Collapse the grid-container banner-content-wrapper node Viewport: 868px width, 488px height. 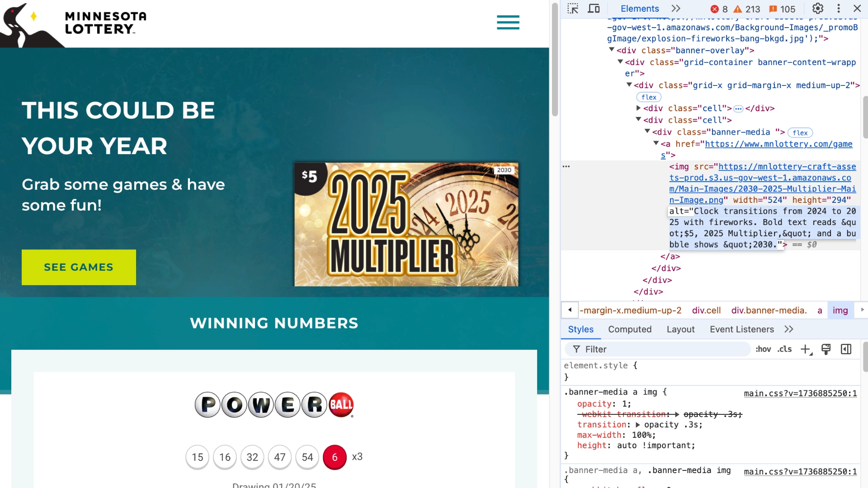(620, 61)
